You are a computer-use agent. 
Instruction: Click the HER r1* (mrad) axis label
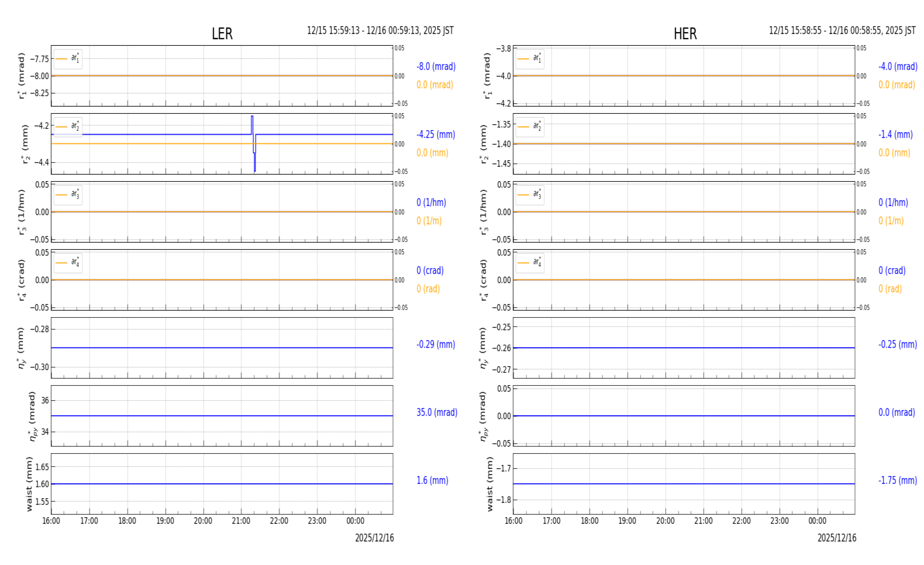(x=488, y=76)
